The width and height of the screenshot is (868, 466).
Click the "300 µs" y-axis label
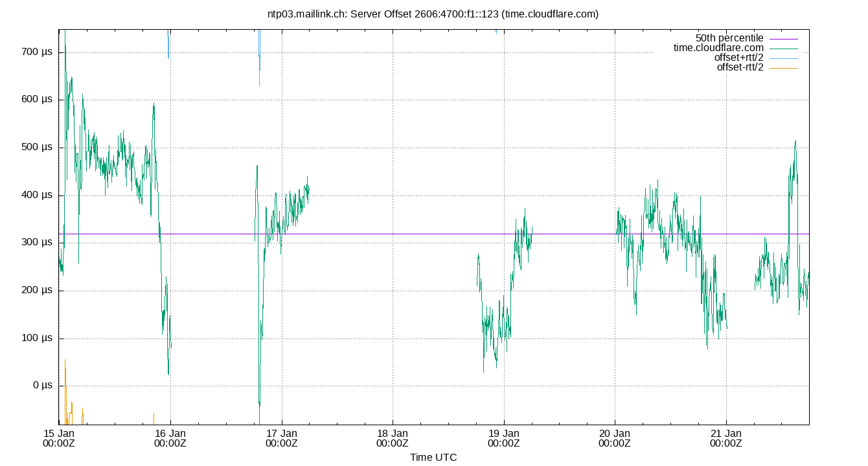(x=38, y=243)
